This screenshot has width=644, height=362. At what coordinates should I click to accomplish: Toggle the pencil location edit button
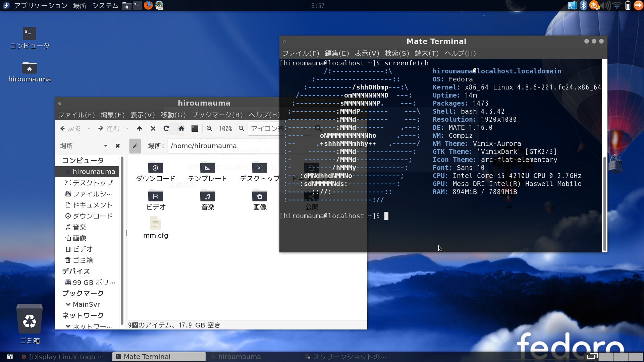[x=135, y=146]
